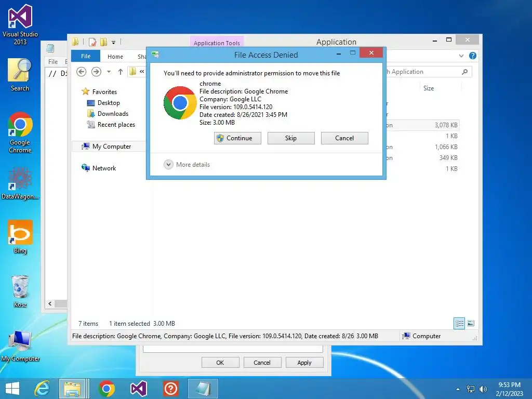Launch Internet Explorer from taskbar
The width and height of the screenshot is (532, 399).
point(43,389)
